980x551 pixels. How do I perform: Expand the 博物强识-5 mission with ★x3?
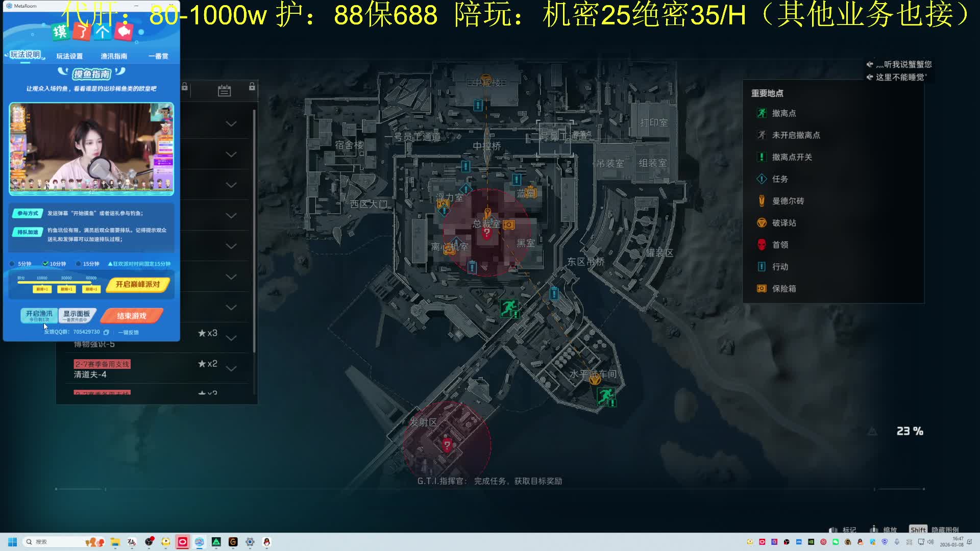pyautogui.click(x=231, y=338)
